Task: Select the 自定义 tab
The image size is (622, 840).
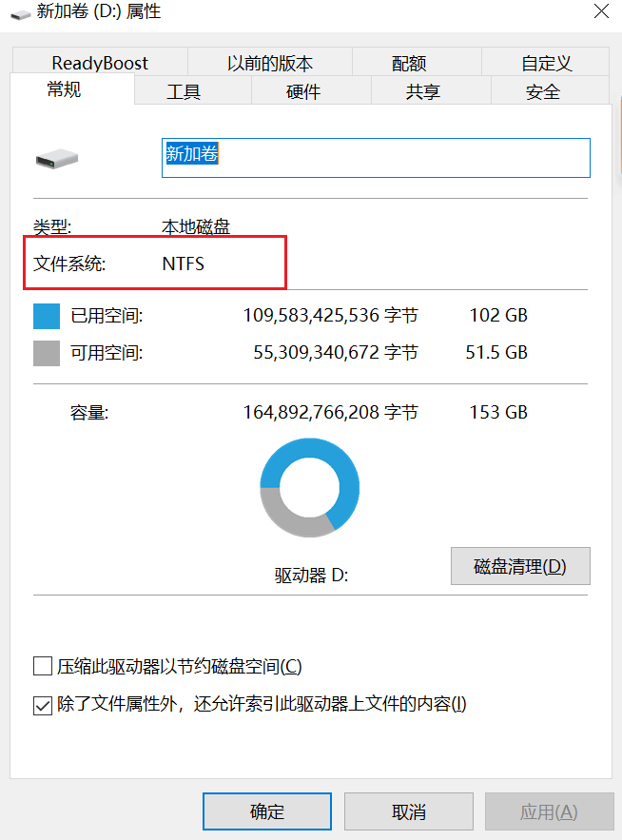Action: point(545,63)
